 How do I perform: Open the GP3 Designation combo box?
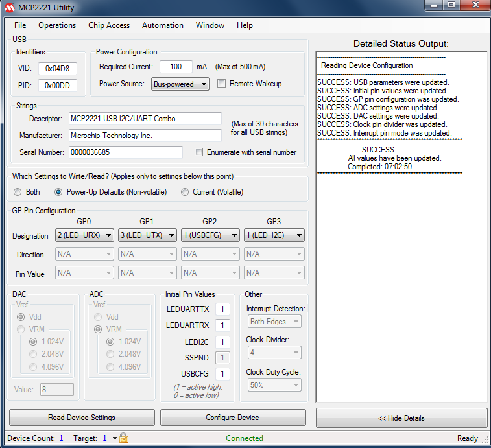(x=274, y=235)
